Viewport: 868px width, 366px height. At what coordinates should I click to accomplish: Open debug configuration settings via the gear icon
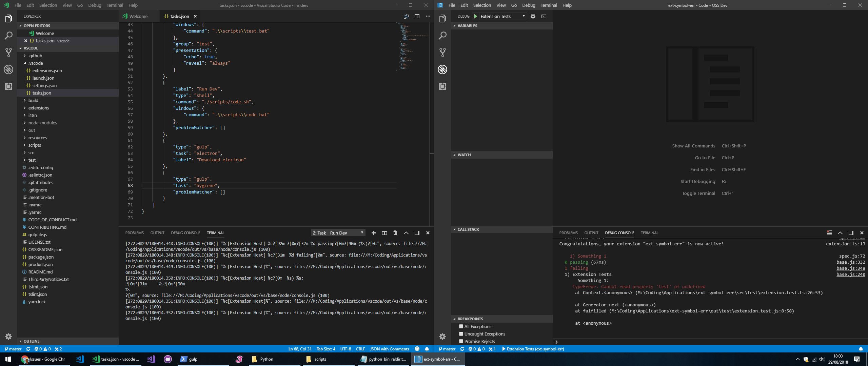[x=533, y=16]
